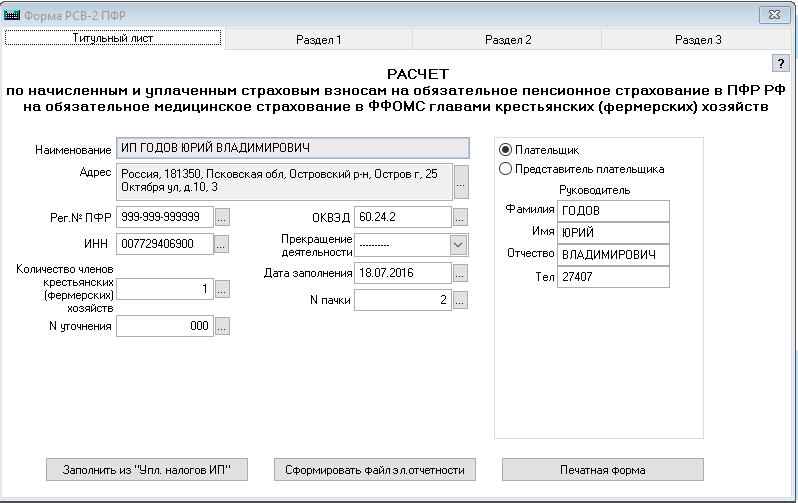Open the Раздел 3 tab

(698, 40)
